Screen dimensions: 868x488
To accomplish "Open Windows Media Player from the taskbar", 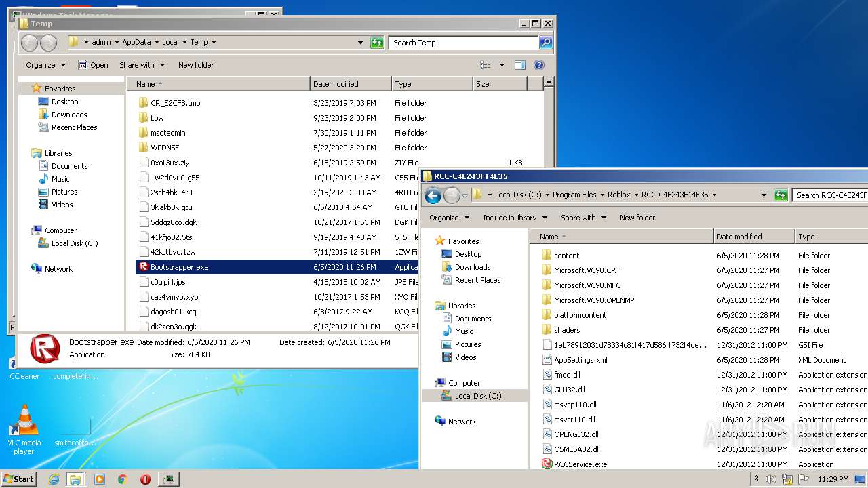I will [100, 479].
